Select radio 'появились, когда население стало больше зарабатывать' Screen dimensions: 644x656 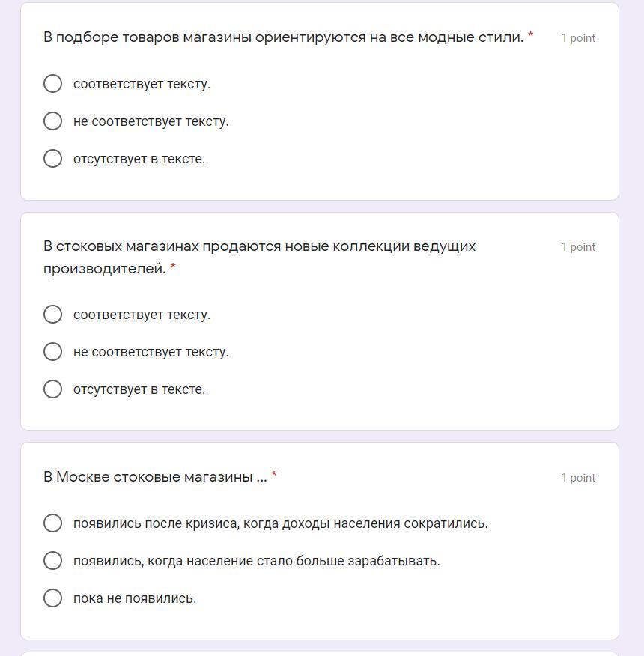click(x=52, y=561)
